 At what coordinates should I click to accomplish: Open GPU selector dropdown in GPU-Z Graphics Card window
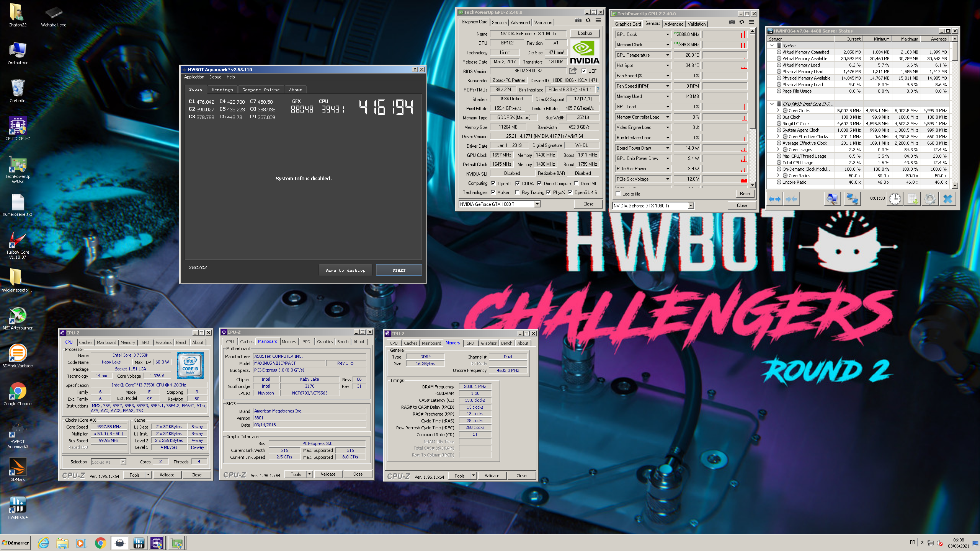pyautogui.click(x=537, y=204)
